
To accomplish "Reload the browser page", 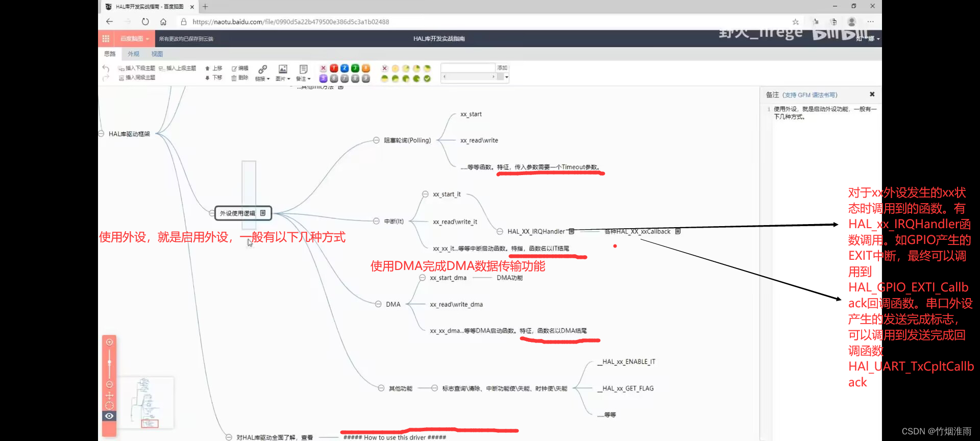I will pyautogui.click(x=145, y=22).
